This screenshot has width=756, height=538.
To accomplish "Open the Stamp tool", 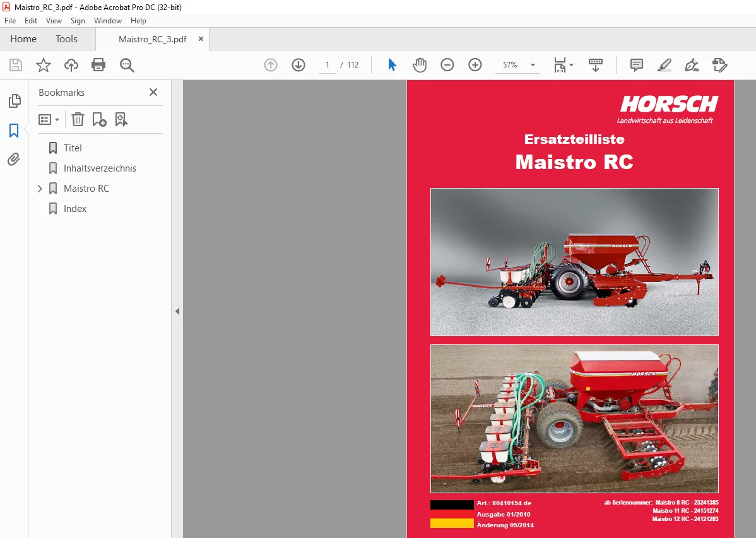I will [x=719, y=64].
